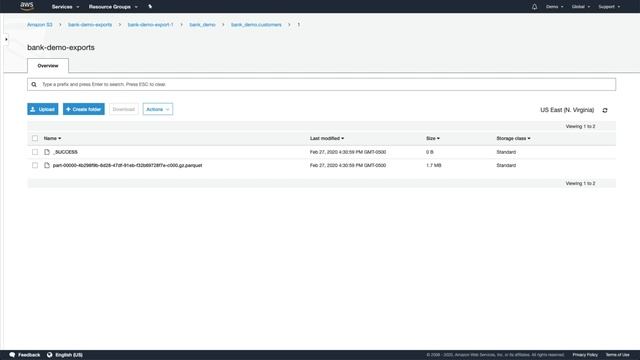This screenshot has width=640, height=360.
Task: Click the Standard storage class of _SUCCESS
Action: (x=506, y=152)
